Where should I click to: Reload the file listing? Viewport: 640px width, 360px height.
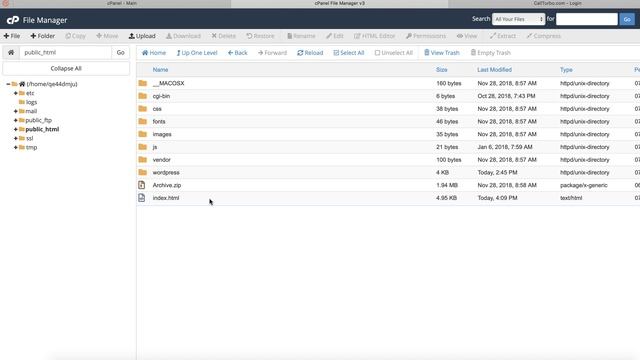[310, 53]
